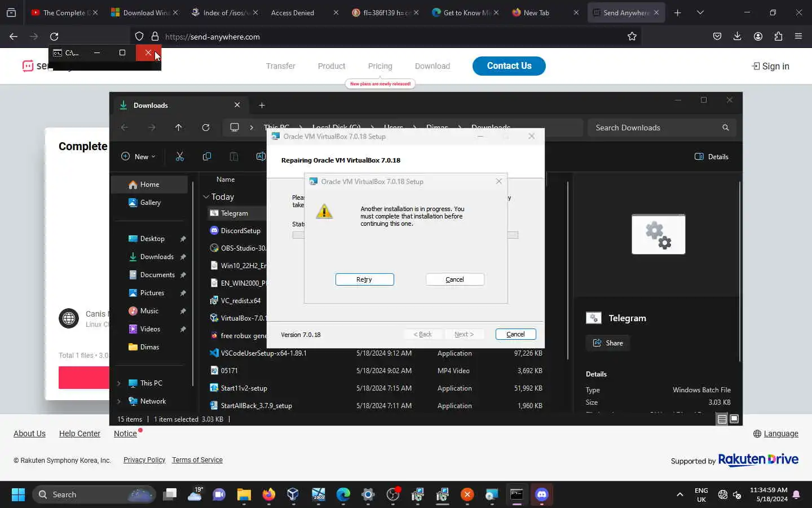Viewport: 812px width, 508px height.
Task: Click the Cut icon in Explorer toolbar
Action: 180,156
